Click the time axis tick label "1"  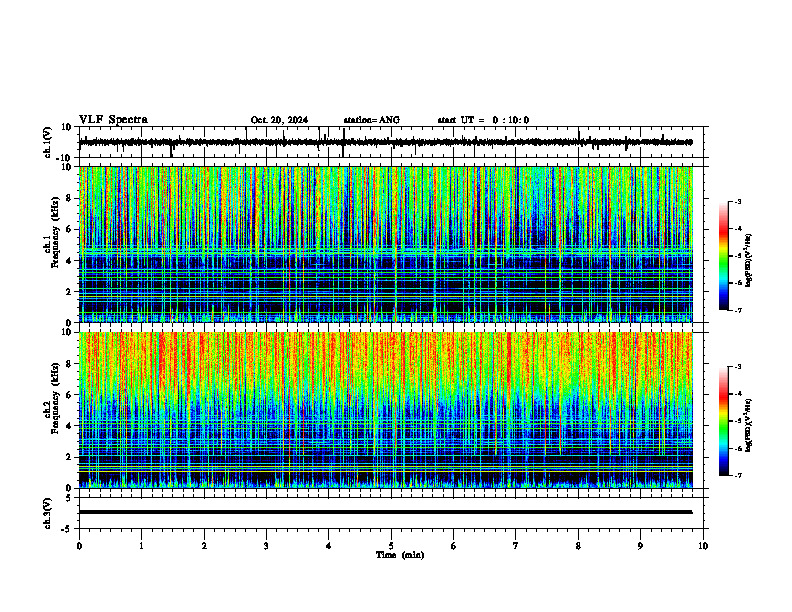point(142,546)
